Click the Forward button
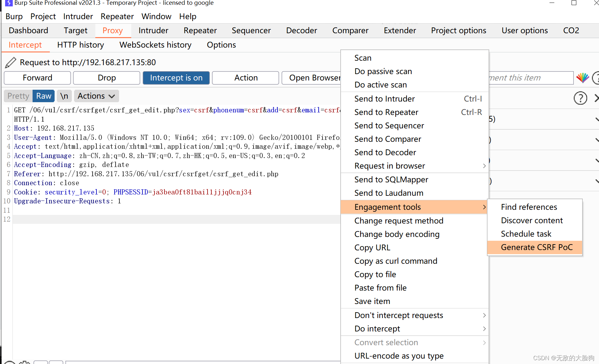The width and height of the screenshot is (599, 364). click(x=37, y=78)
